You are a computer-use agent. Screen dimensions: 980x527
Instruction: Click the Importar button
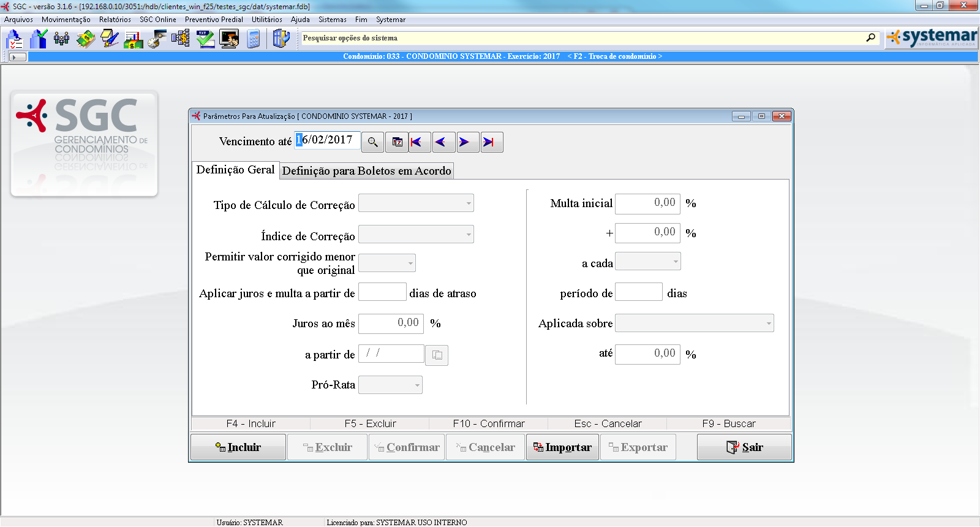pyautogui.click(x=562, y=447)
